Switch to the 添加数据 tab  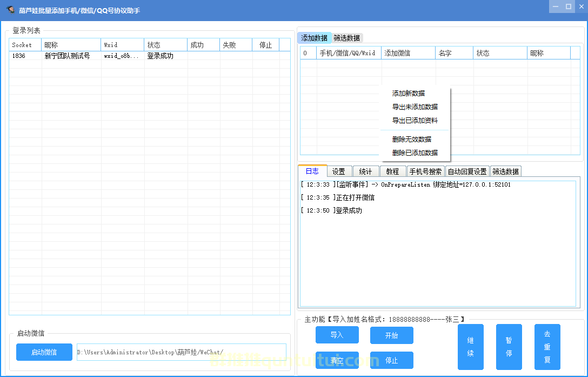click(314, 38)
